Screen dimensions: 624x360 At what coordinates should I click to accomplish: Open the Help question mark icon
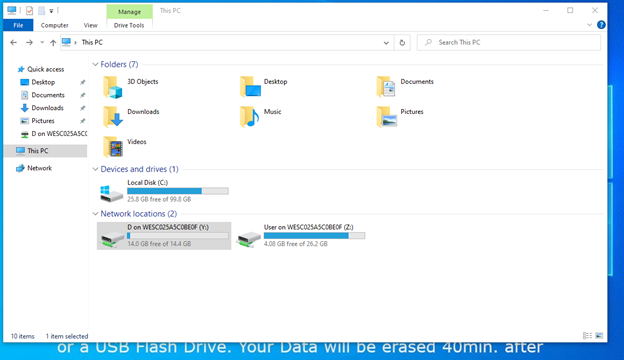pyautogui.click(x=601, y=25)
